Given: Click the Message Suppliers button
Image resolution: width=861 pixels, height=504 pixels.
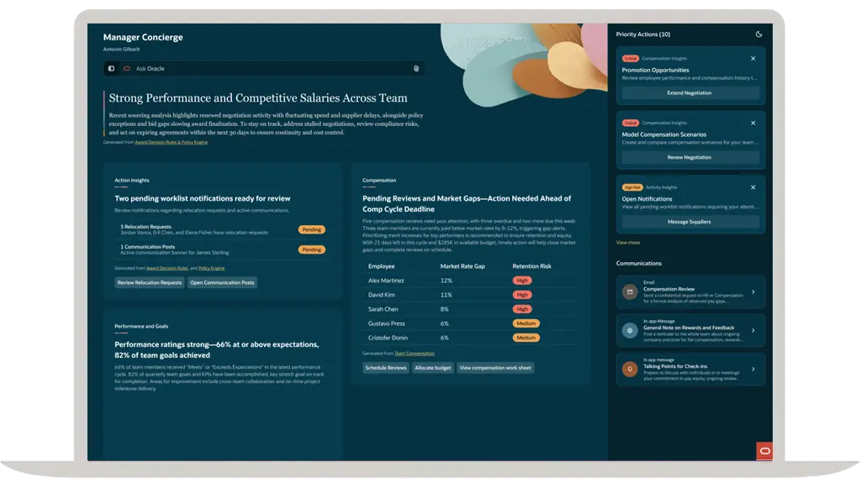Looking at the screenshot, I should coord(690,222).
